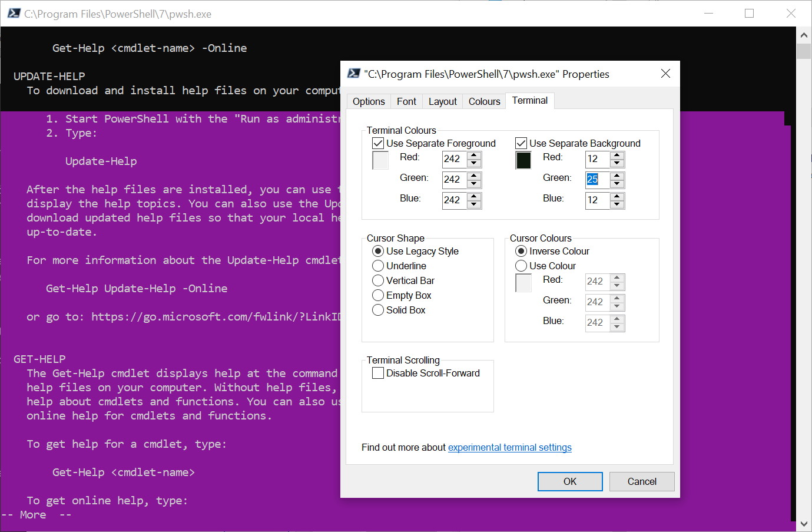Click "Get-Help Update-Help -Online" text in console
The height and width of the screenshot is (532, 812).
pos(137,289)
